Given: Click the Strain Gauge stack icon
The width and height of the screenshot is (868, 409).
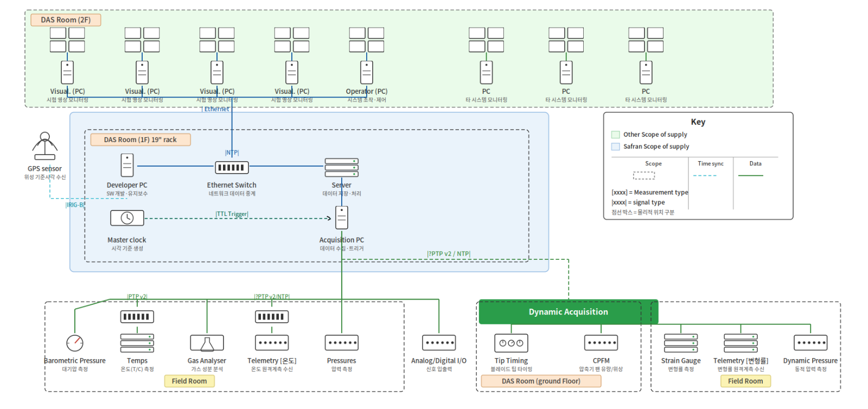Looking at the screenshot, I should (681, 343).
